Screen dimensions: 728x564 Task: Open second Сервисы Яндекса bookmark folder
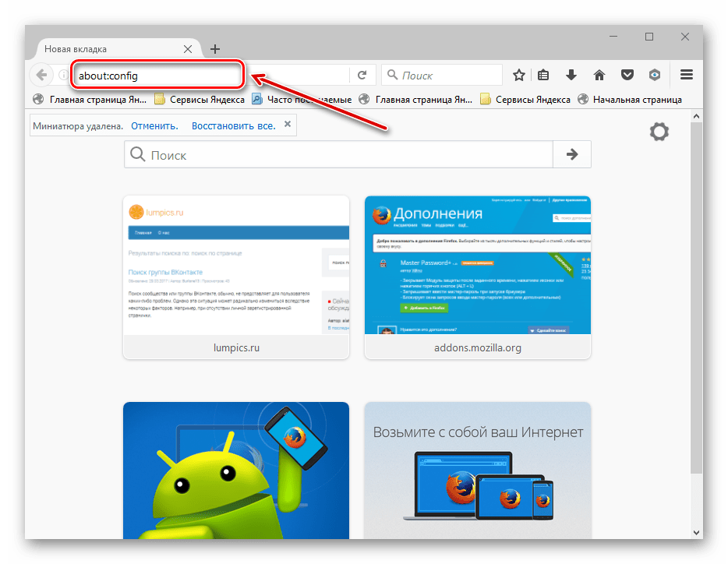click(x=525, y=100)
